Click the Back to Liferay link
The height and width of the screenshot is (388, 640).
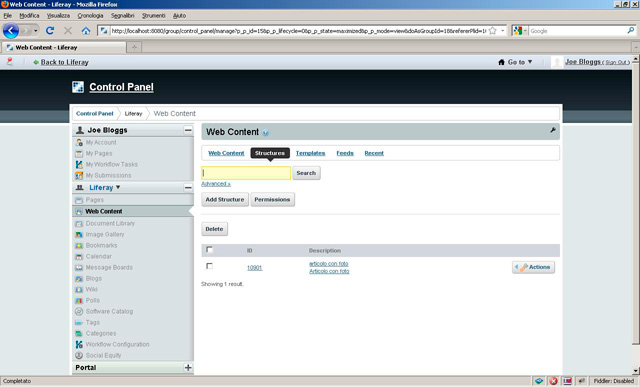(x=64, y=62)
